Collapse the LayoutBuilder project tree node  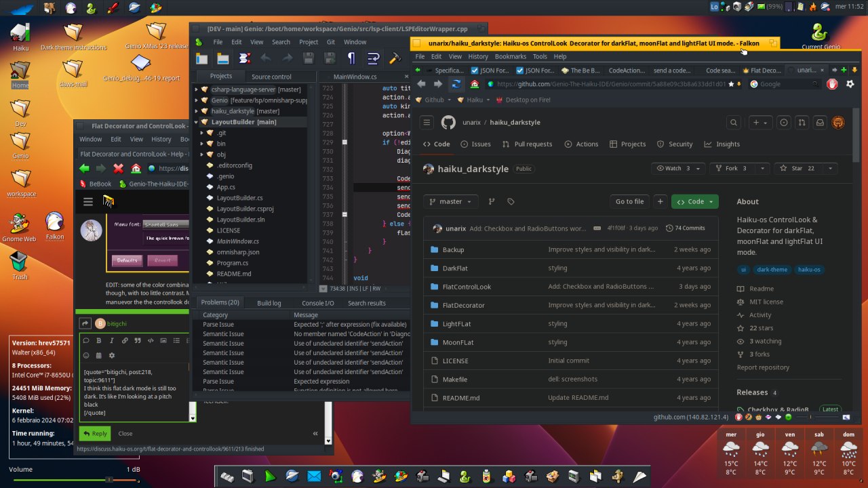(x=197, y=122)
